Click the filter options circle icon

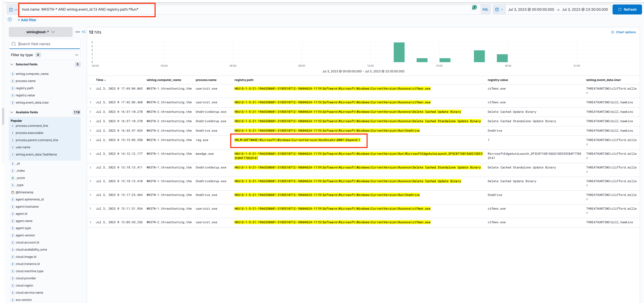point(10,19)
